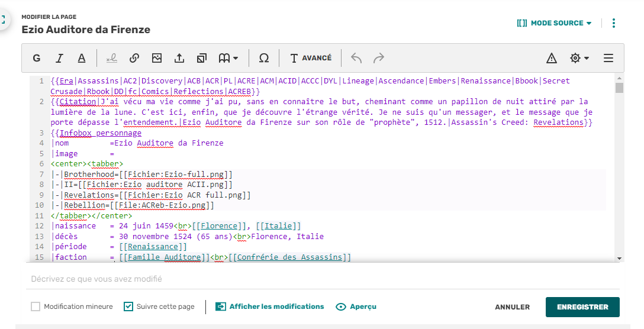644x329 pixels.
Task: Click the 'Ezio Auditore da Firenze' page title
Action: (x=86, y=30)
